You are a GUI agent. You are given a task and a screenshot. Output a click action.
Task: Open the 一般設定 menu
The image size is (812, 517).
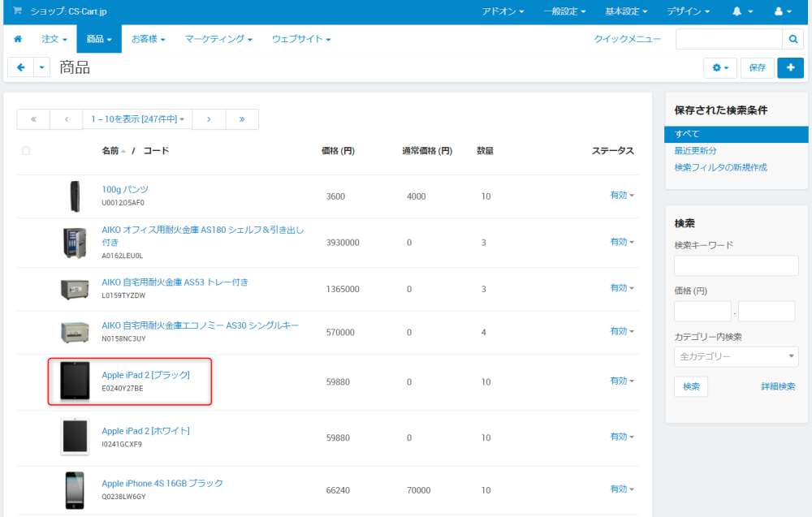click(x=564, y=11)
